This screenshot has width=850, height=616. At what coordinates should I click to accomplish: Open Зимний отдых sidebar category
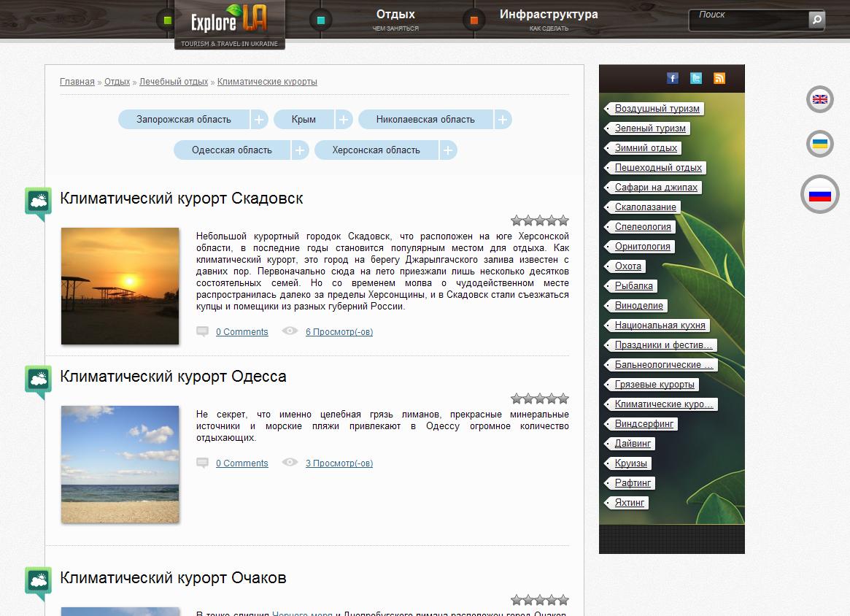pos(646,147)
